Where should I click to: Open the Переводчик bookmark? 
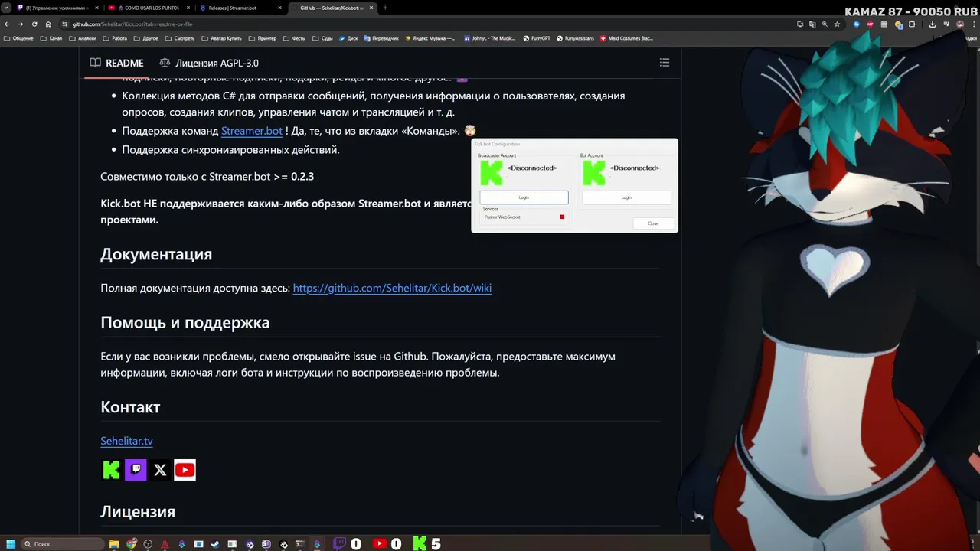point(381,38)
